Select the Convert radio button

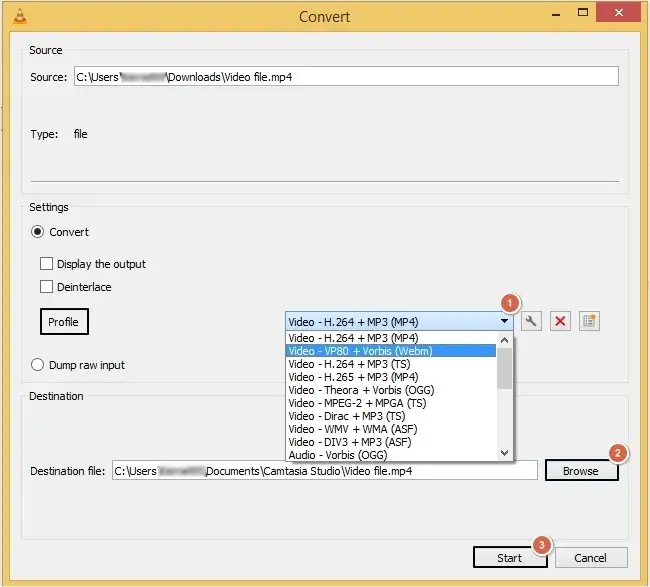point(39,232)
